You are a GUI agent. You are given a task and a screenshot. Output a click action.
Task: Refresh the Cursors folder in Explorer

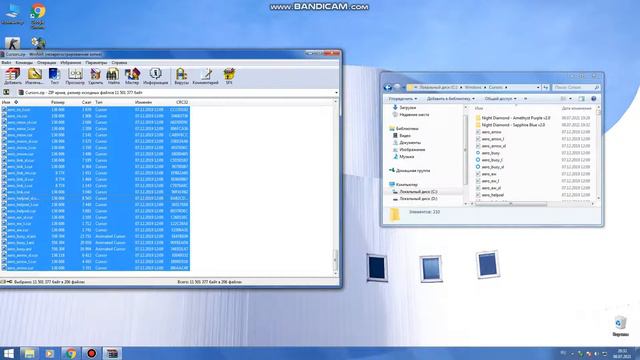tap(546, 87)
